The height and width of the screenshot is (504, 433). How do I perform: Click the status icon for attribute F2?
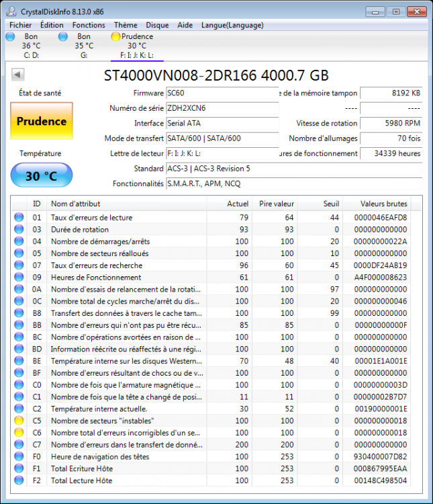19,480
